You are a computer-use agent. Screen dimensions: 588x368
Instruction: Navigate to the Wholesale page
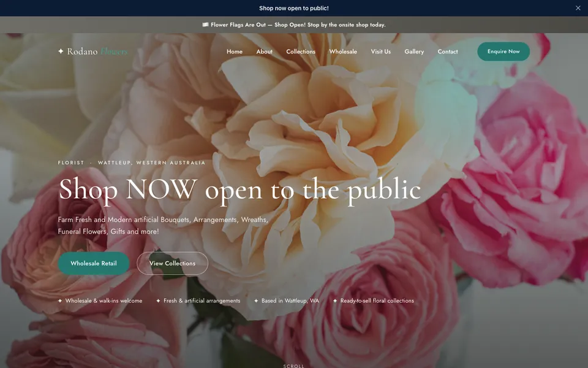[343, 52]
